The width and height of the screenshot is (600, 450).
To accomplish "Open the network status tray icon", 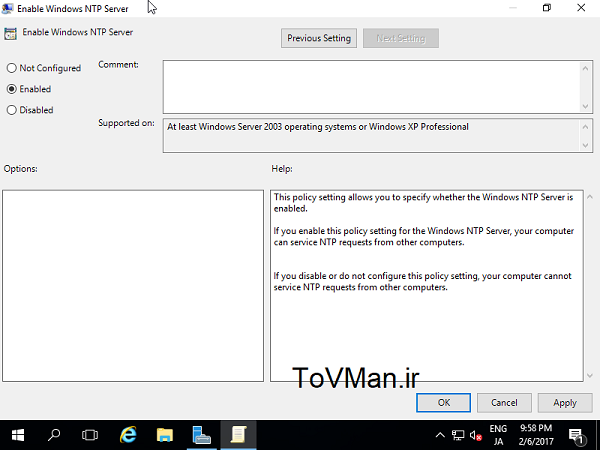I will point(458,435).
